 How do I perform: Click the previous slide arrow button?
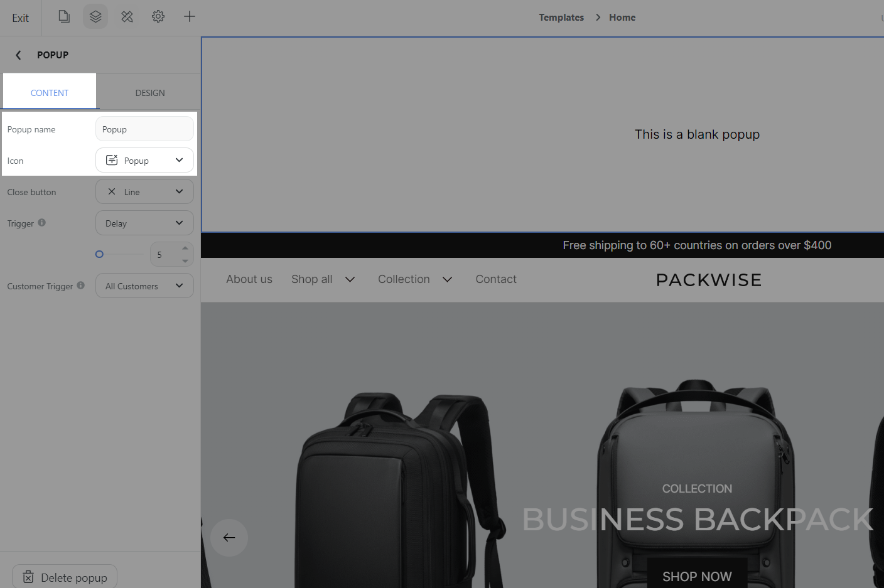pos(229,538)
